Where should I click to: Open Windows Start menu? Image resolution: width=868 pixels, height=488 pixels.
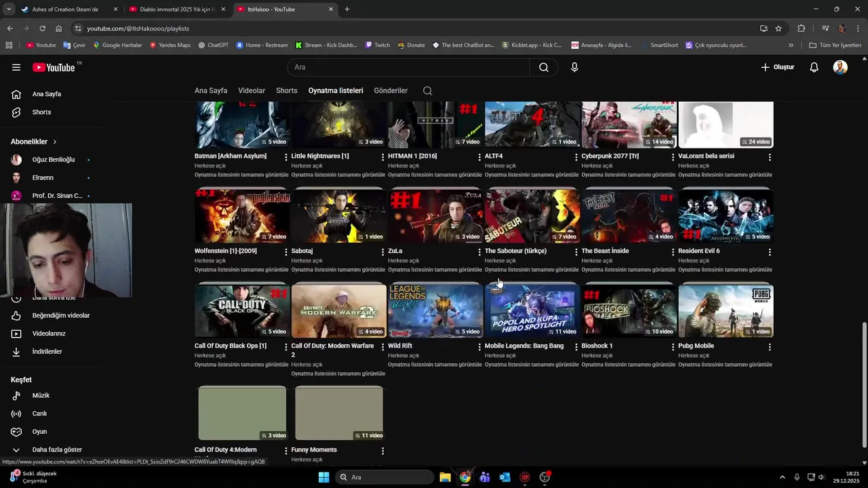coord(323,477)
